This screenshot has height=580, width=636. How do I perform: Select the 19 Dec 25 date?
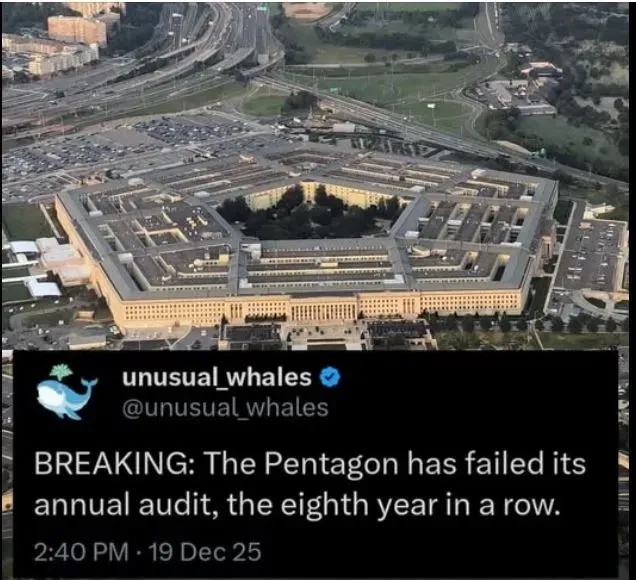(205, 552)
